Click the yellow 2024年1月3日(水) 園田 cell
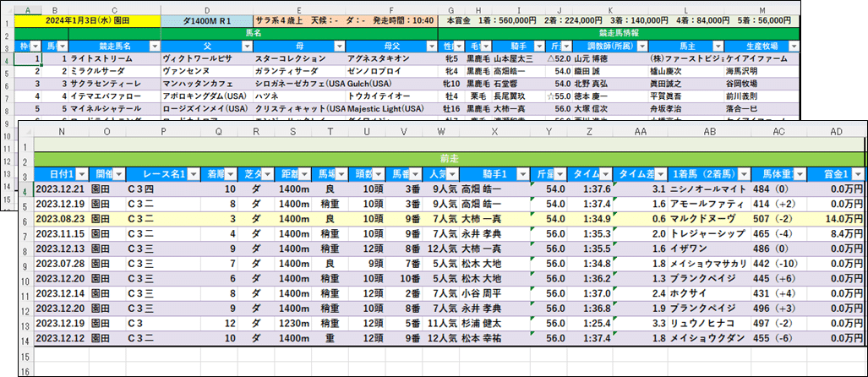 click(87, 20)
